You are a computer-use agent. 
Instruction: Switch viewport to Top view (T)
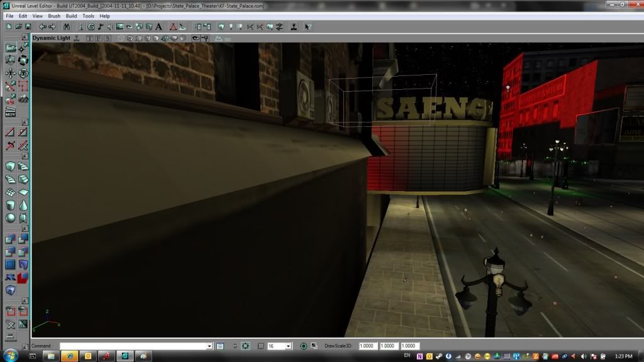(89, 38)
